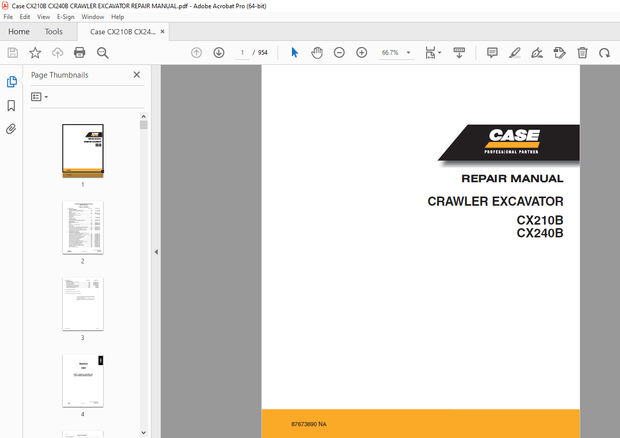Click the stamp tool icon

[560, 53]
